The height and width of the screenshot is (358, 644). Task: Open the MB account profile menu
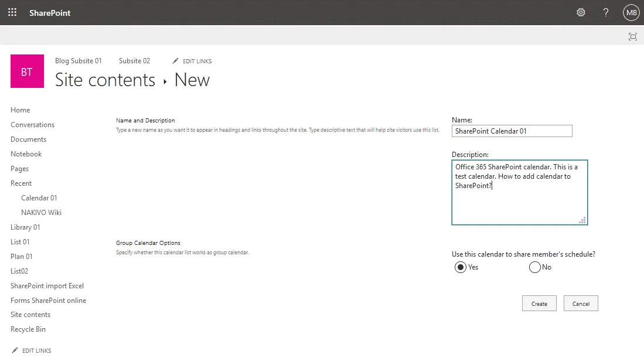[x=631, y=12]
